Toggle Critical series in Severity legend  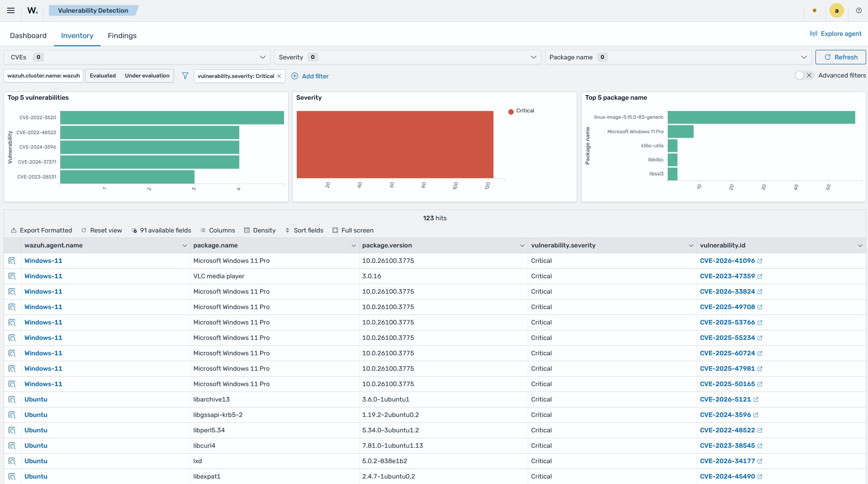(x=521, y=111)
